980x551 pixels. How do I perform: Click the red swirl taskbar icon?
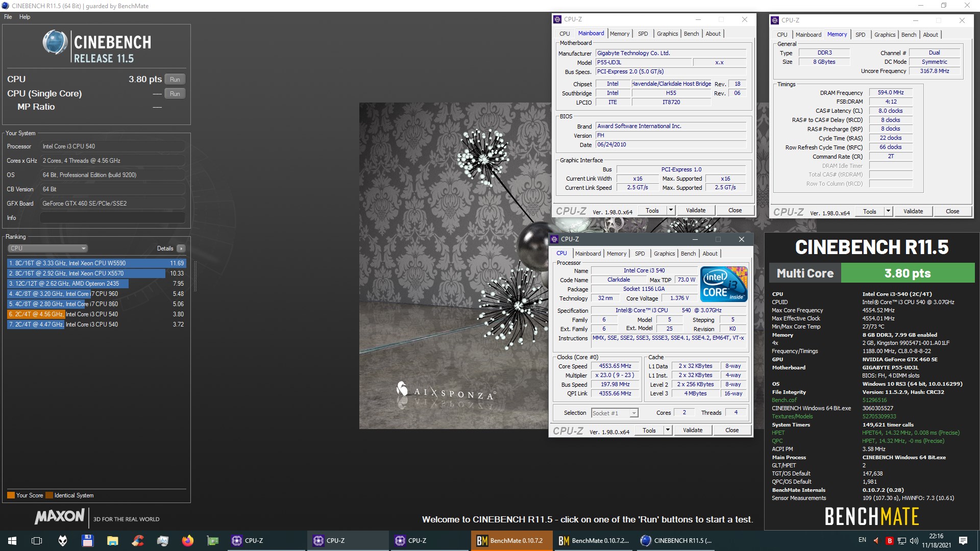(137, 541)
